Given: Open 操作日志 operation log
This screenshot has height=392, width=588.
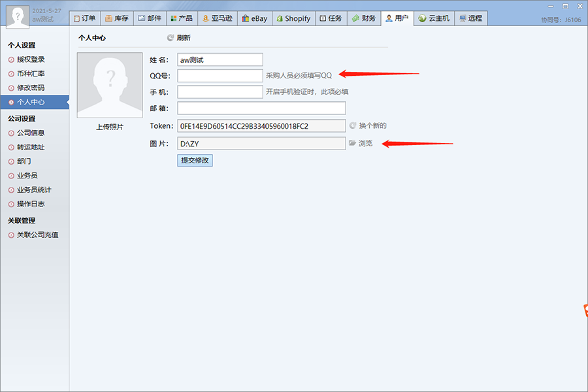Looking at the screenshot, I should coord(31,204).
